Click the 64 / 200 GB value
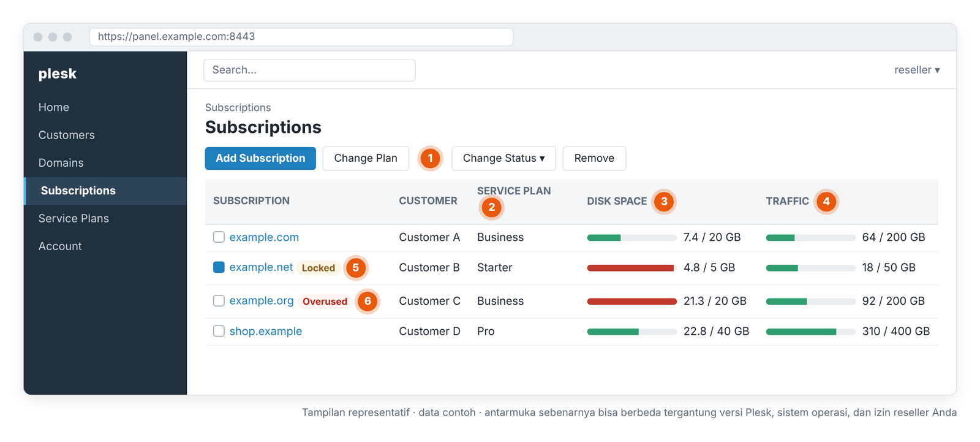The width and height of the screenshot is (980, 442). tap(894, 237)
